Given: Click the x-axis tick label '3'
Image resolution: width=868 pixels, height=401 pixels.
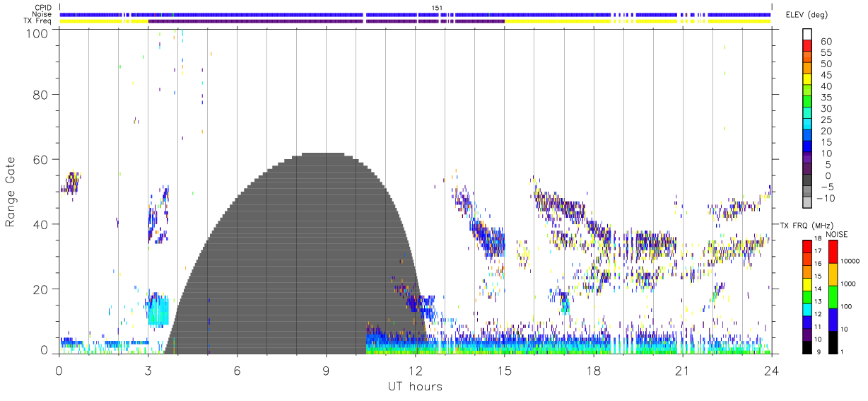Looking at the screenshot, I should pyautogui.click(x=148, y=370).
